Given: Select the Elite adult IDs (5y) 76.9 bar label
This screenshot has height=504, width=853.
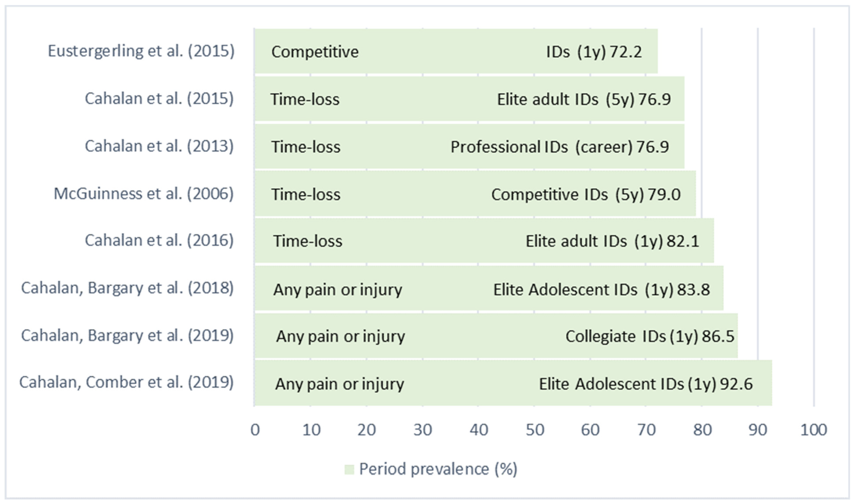Looking at the screenshot, I should pyautogui.click(x=584, y=99).
